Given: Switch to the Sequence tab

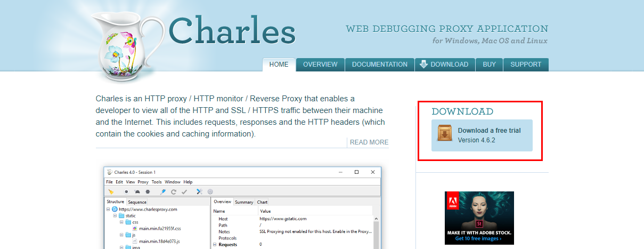Looking at the screenshot, I should (x=137, y=202).
